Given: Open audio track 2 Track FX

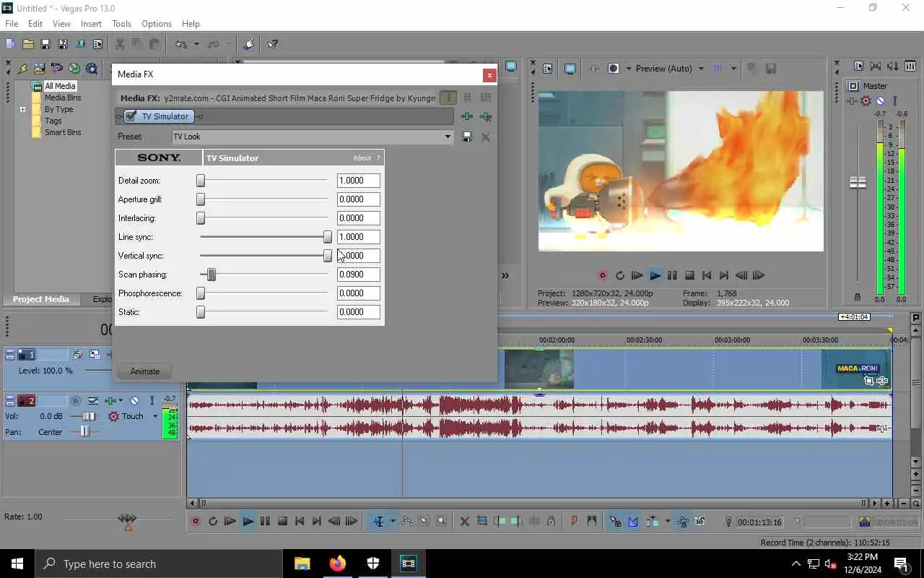Looking at the screenshot, I should pyautogui.click(x=110, y=400).
